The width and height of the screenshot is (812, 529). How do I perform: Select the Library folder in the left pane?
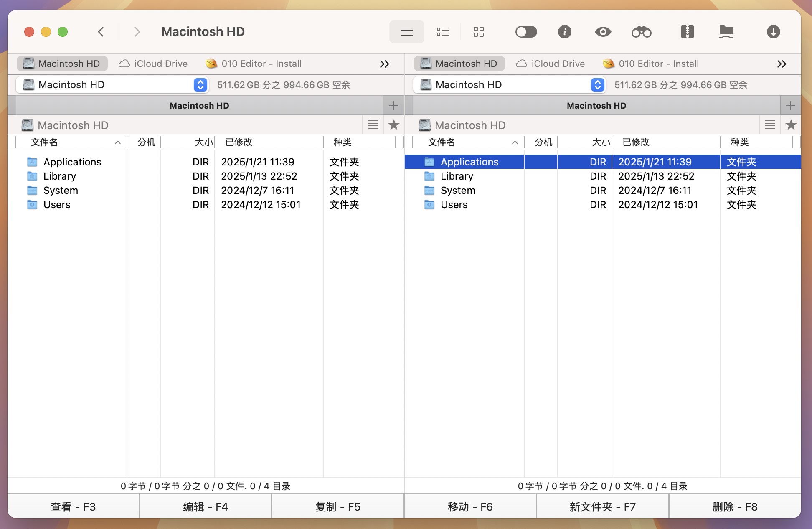[59, 176]
